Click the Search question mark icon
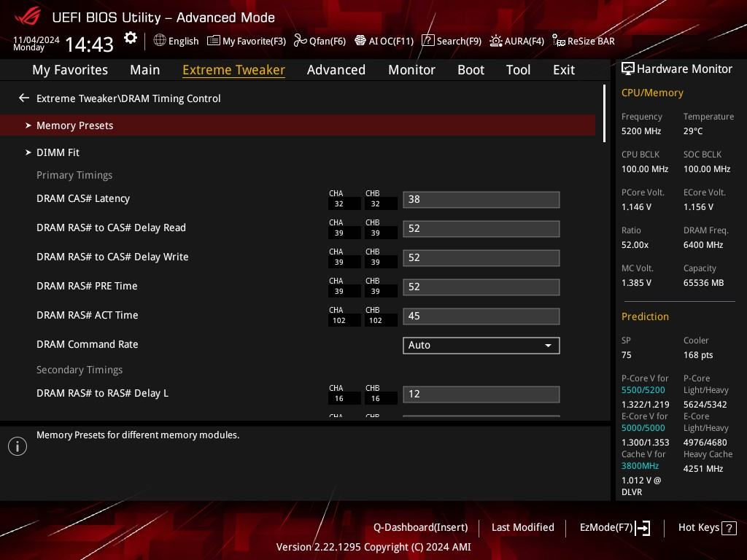Image resolution: width=747 pixels, height=560 pixels. pyautogui.click(x=427, y=41)
